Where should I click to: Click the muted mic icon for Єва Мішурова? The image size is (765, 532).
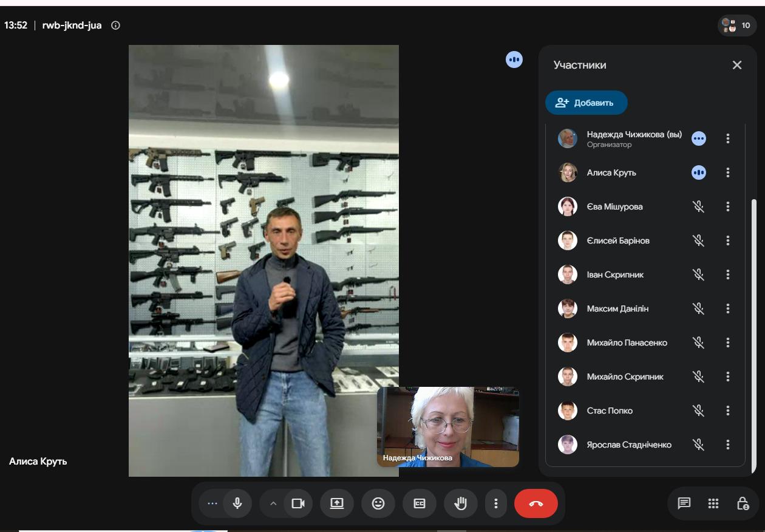[699, 206]
